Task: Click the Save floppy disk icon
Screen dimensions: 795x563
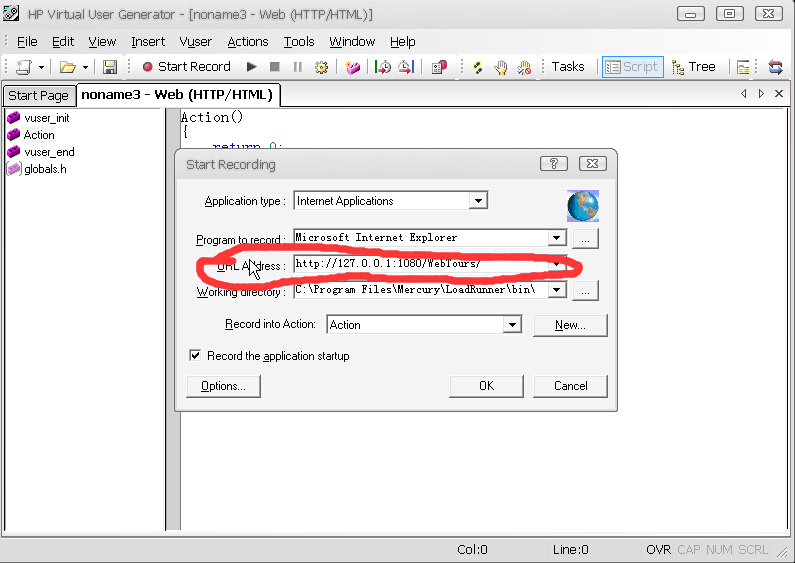Action: [110, 67]
